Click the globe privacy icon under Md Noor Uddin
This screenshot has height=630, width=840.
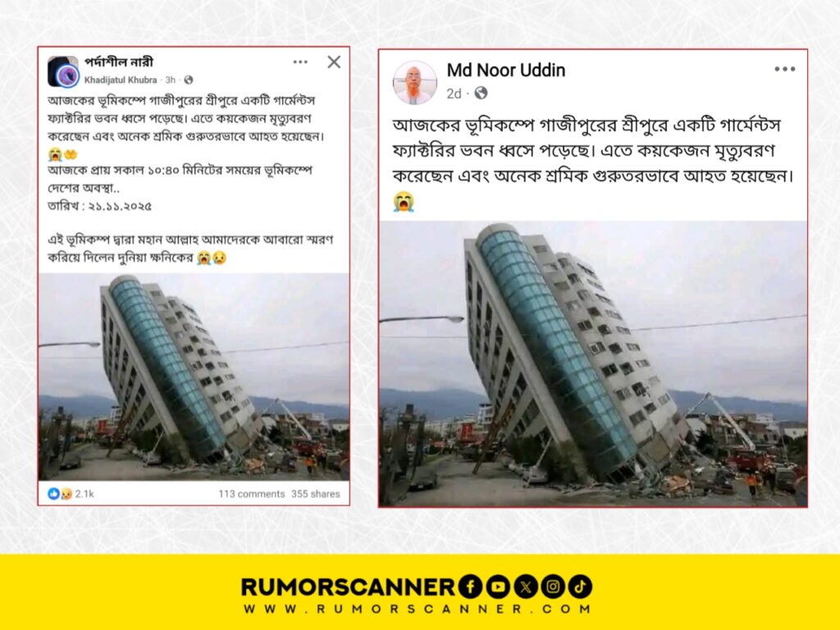481,94
